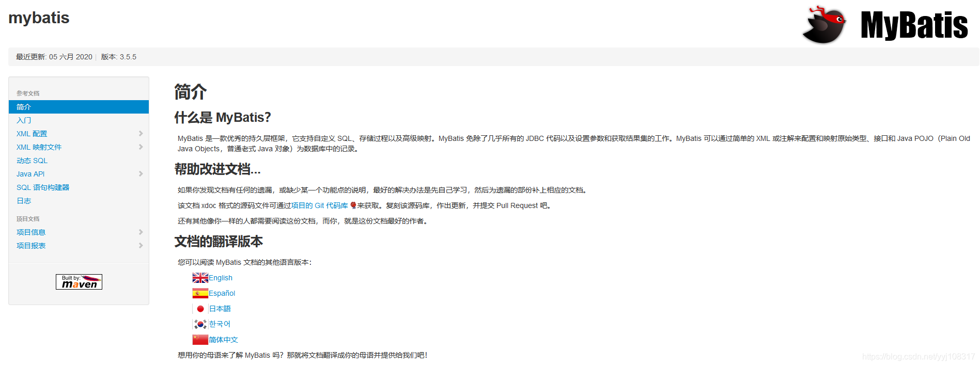Open the 简体中文 documentation link
This screenshot has height=366, width=980.
click(x=223, y=340)
